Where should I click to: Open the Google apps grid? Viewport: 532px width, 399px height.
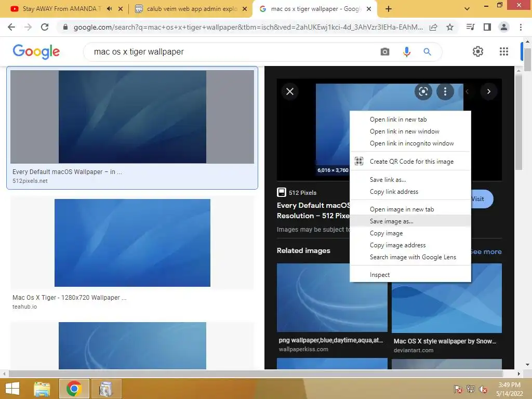click(504, 51)
